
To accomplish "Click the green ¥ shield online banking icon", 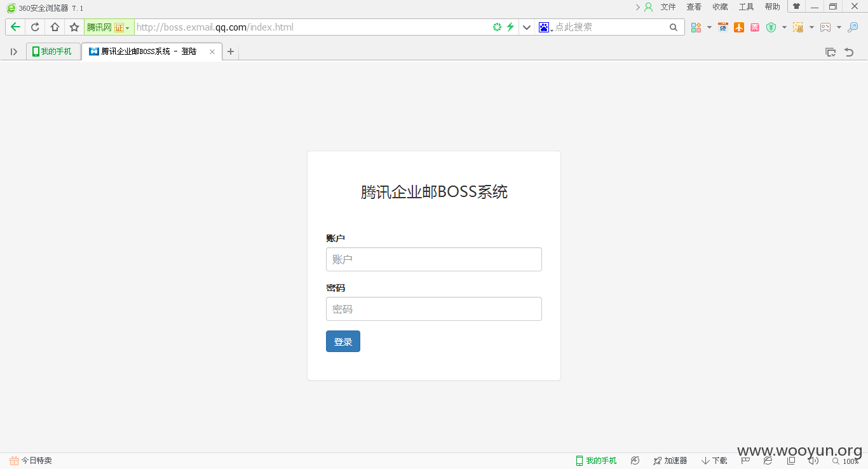I will point(771,27).
